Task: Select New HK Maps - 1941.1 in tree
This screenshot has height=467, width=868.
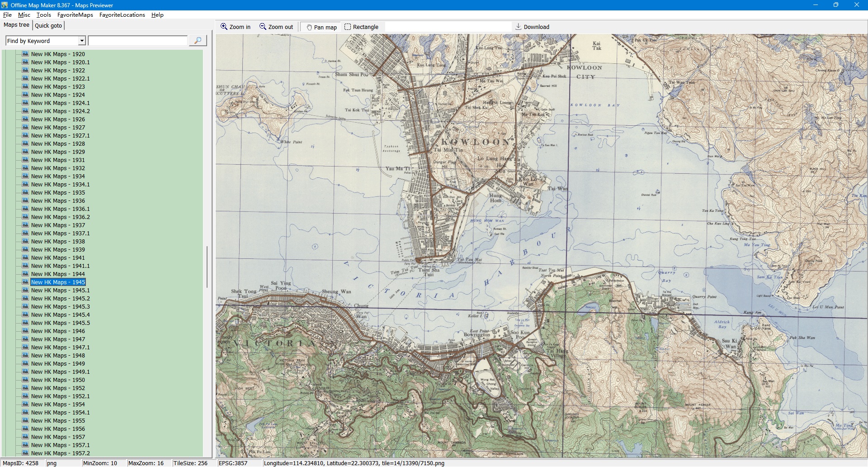Action: pos(60,266)
